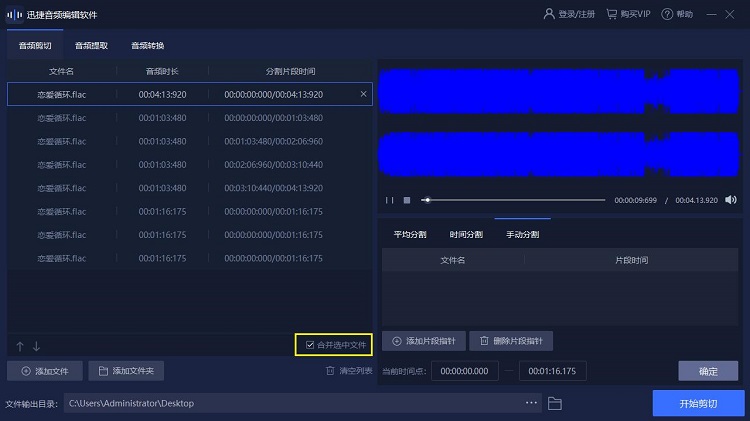Switch to 音频提取 tab
750x421 pixels.
coord(91,45)
